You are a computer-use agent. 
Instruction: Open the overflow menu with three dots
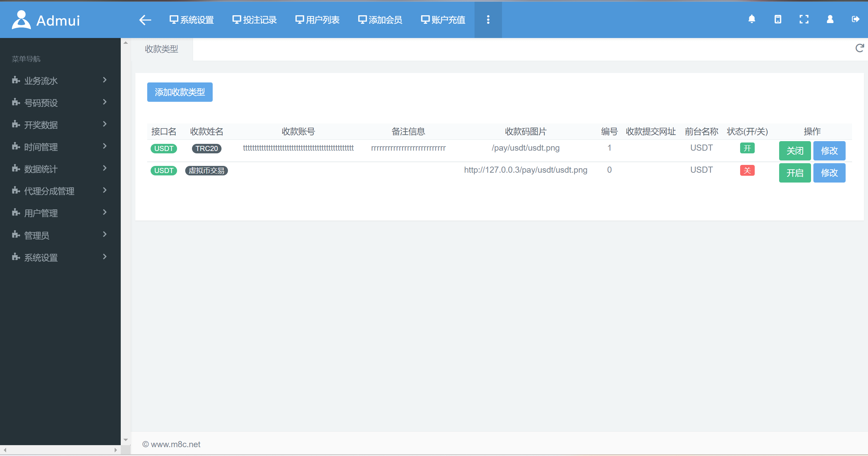[x=488, y=20]
